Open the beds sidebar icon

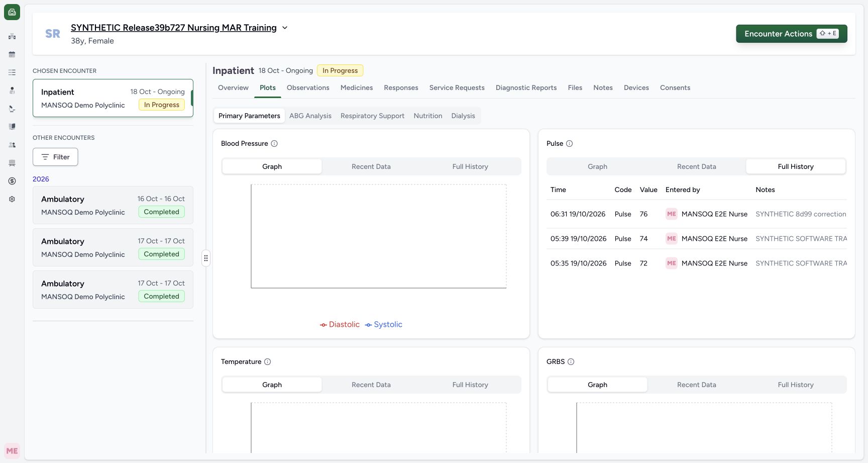point(12,163)
